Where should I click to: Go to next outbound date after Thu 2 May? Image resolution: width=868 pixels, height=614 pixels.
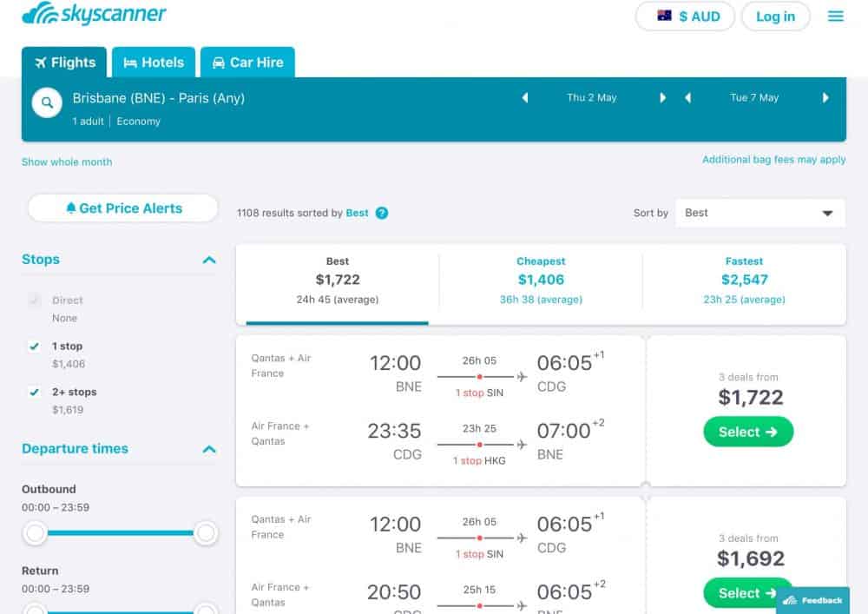point(662,98)
